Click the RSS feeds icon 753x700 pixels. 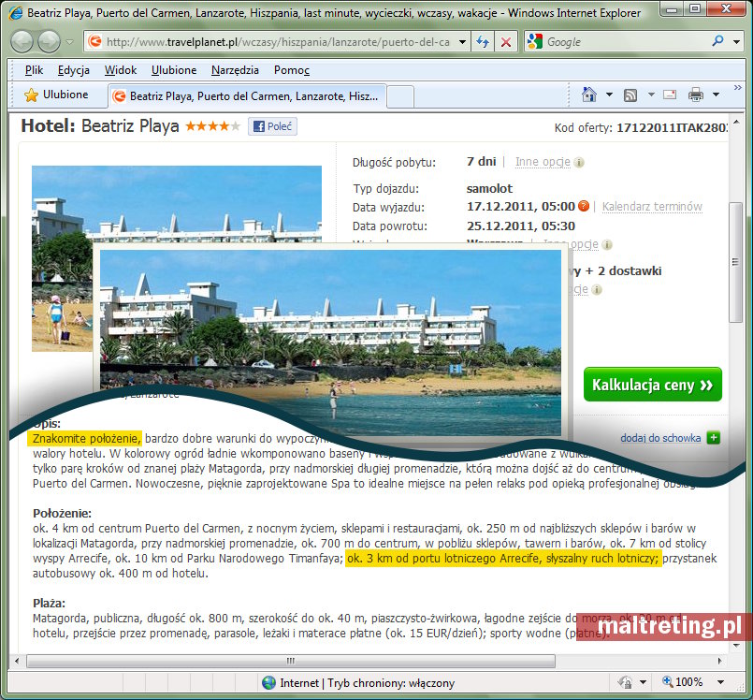click(630, 95)
